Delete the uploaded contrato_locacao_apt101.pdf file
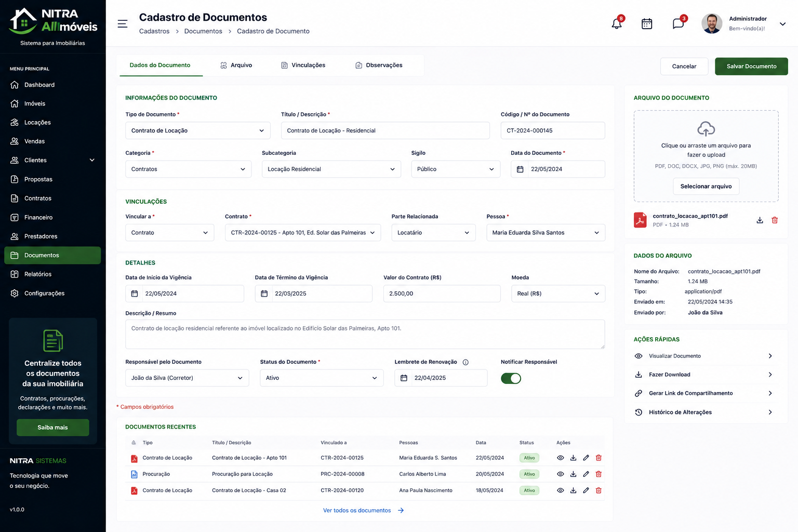Viewport: 798px width, 532px height. point(775,220)
